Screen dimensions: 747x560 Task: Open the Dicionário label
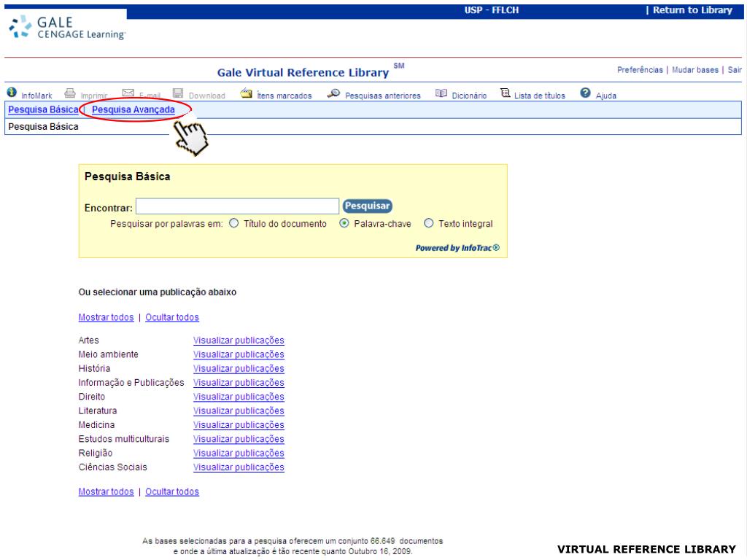[469, 96]
